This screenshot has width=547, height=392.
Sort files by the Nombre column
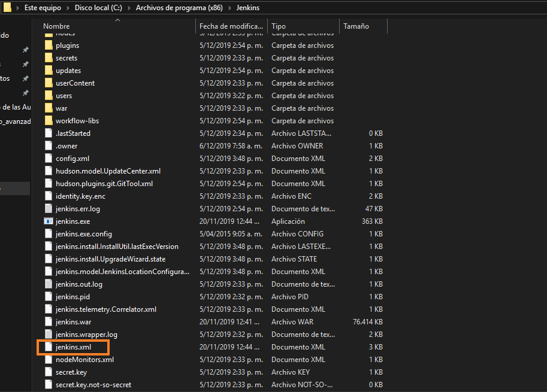57,26
